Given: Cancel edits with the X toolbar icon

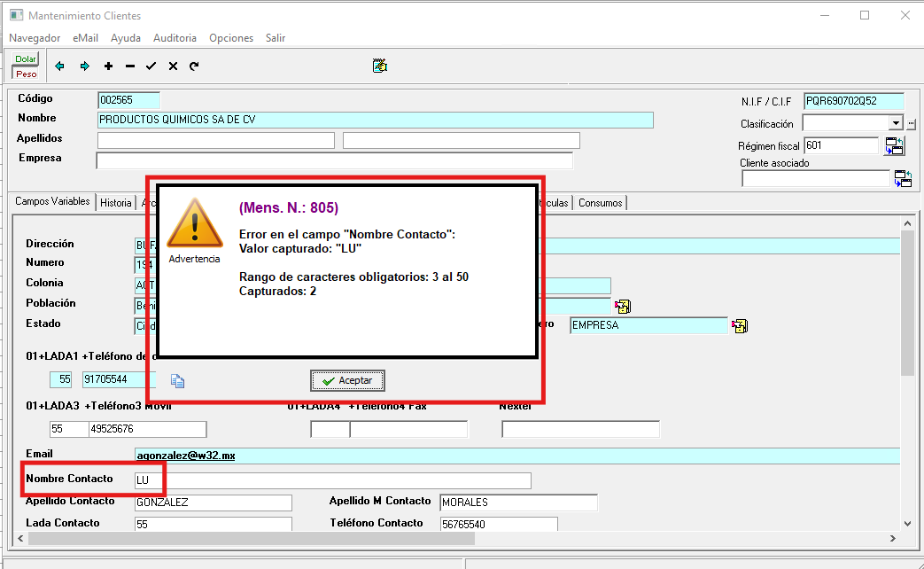Looking at the screenshot, I should [173, 66].
